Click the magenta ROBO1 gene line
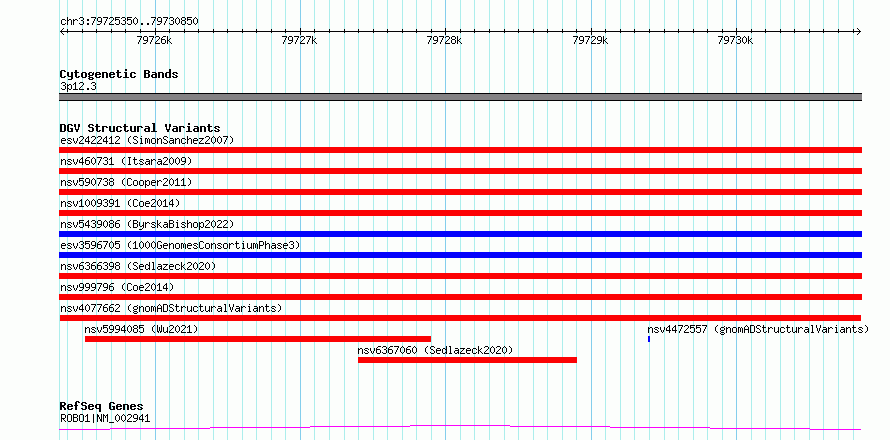The width and height of the screenshot is (890, 440). tap(460, 428)
